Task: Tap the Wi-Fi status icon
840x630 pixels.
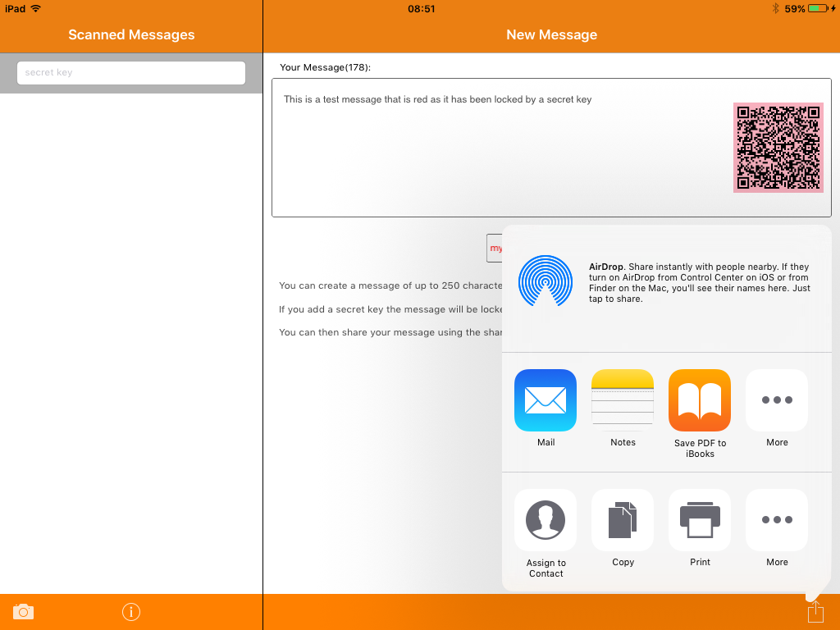Action: [x=36, y=8]
